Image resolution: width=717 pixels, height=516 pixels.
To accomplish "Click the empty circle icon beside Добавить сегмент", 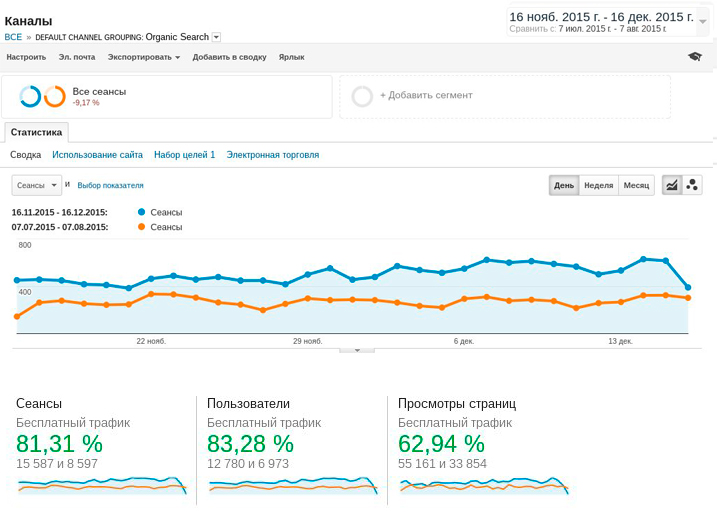I will coord(362,96).
